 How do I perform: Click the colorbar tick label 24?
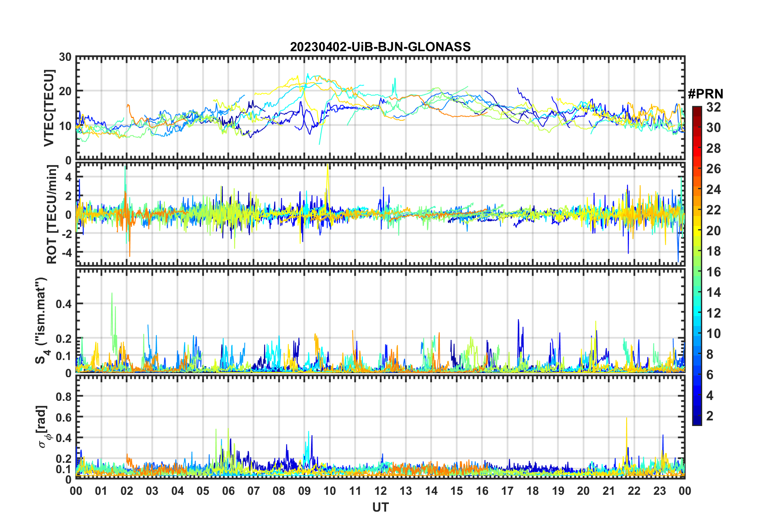pos(713,190)
